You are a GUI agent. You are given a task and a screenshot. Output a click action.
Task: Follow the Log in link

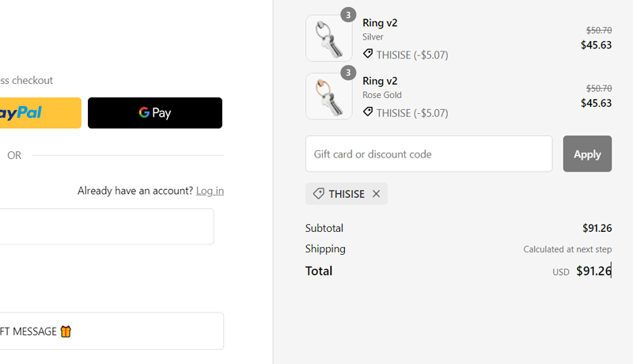(x=210, y=191)
